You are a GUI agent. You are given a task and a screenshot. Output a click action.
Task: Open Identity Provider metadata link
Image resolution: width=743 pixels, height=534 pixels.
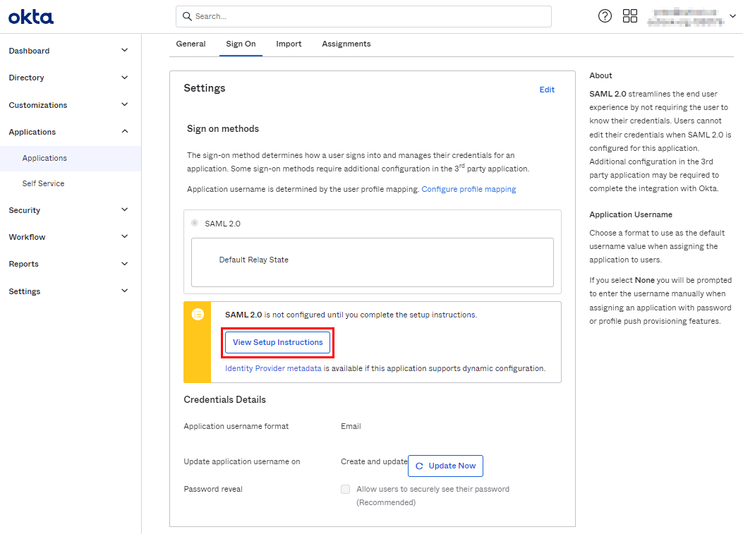[x=273, y=368]
